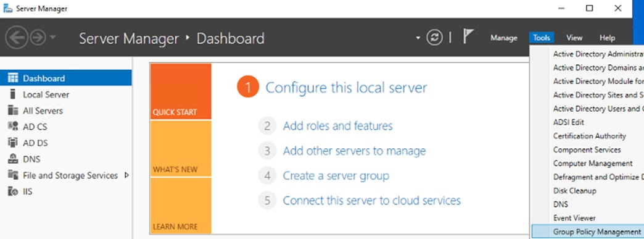Select All Servers in the navigation pane
Viewport: 644px width, 239px height.
click(x=66, y=111)
